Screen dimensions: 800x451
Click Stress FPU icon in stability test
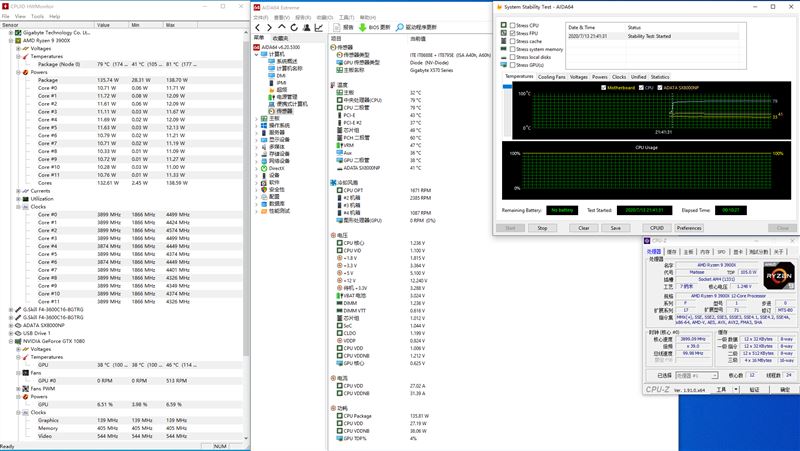[504, 33]
